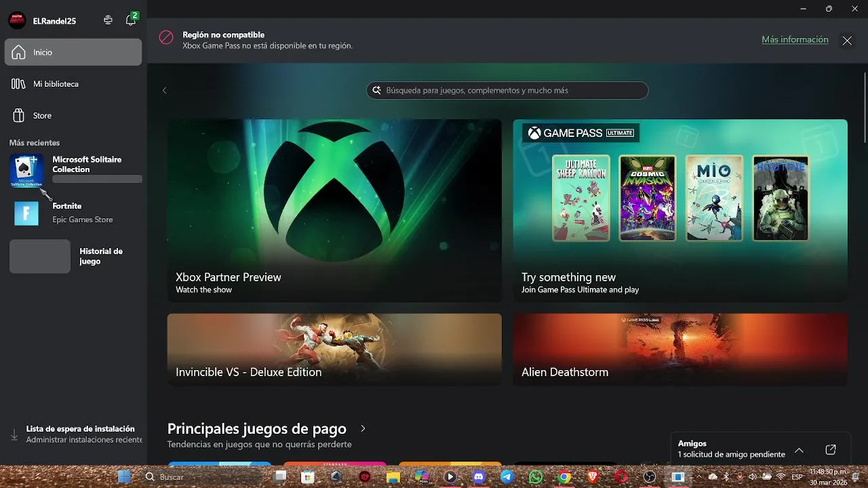Open Mi biblioteca in the sidebar
The image size is (868, 488).
(x=73, y=84)
